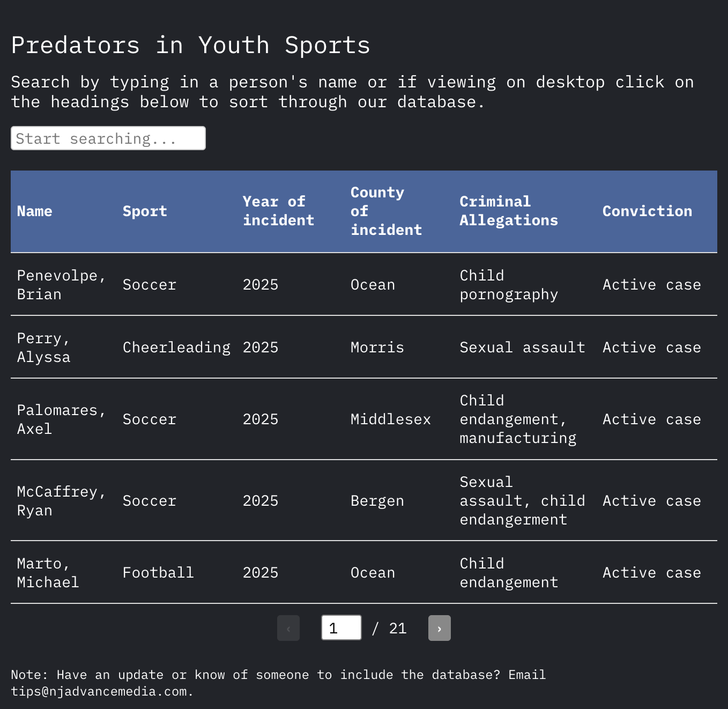Screen dimensions: 728x709
Task: Focus the Start searching input box
Action: click(x=108, y=138)
